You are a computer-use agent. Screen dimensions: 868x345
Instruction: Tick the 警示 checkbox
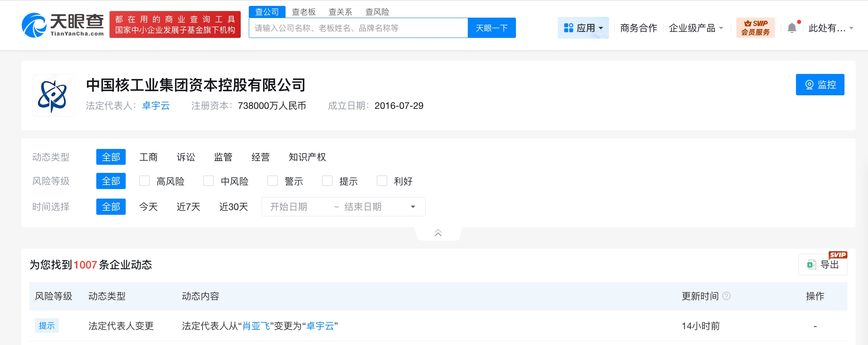[x=272, y=181]
